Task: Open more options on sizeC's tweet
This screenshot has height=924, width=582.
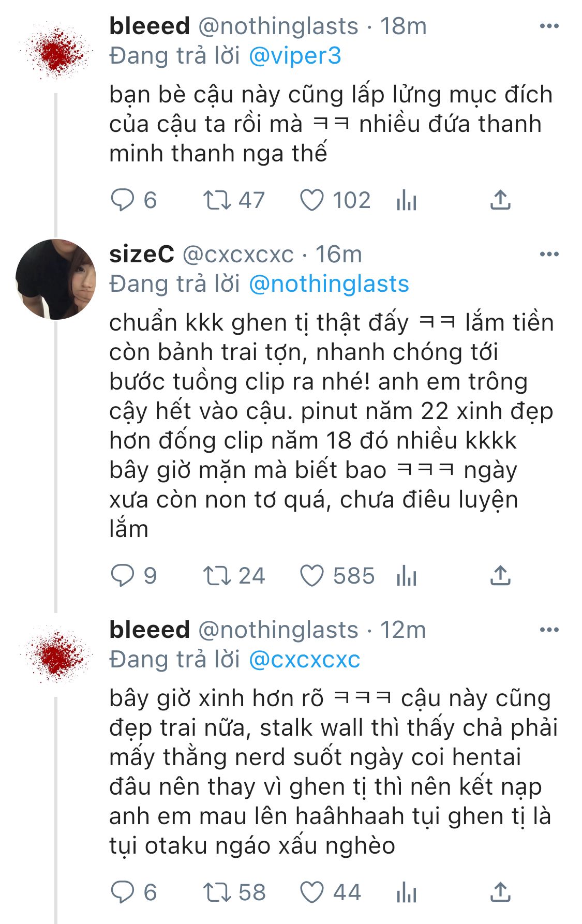Action: [549, 255]
